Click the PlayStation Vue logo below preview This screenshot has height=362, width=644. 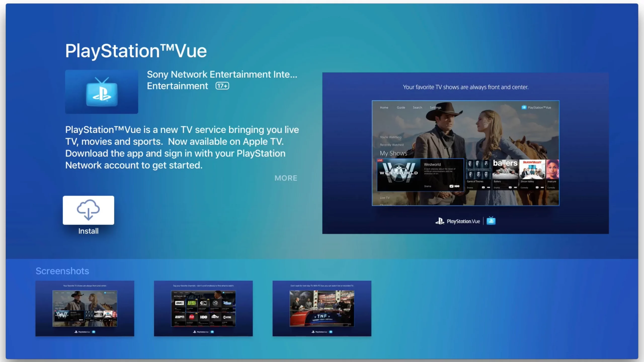coord(458,221)
